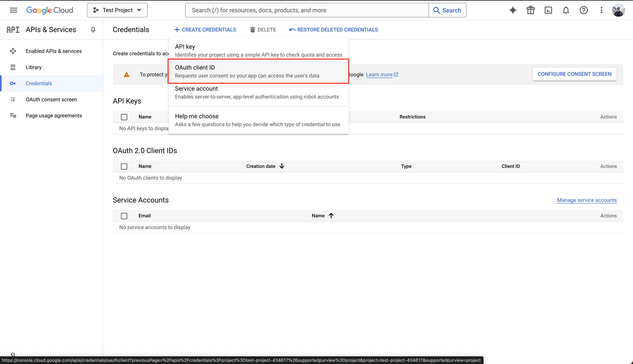Pin APIs & Services to navigation
Viewport: 633px width, 364px height.
point(93,30)
